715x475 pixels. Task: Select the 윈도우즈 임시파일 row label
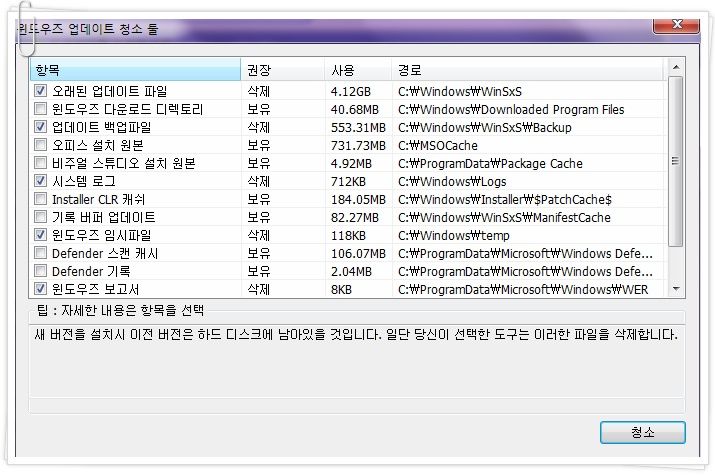pos(101,235)
